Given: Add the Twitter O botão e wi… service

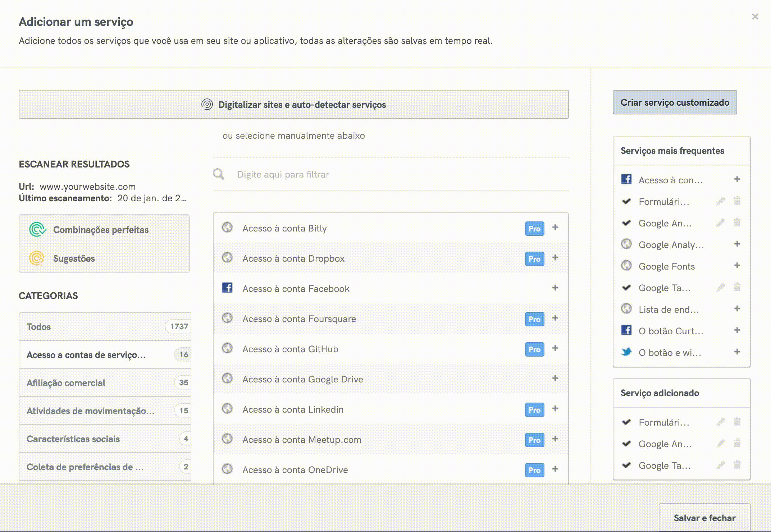Looking at the screenshot, I should (x=737, y=352).
